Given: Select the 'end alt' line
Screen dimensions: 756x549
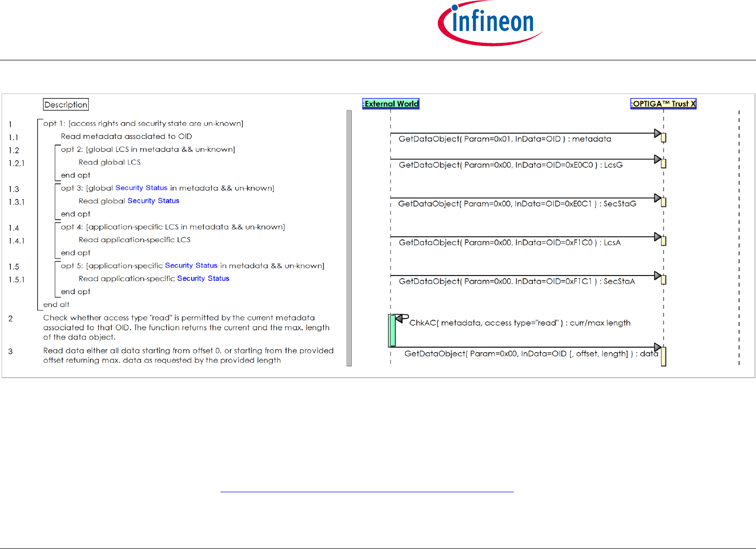Looking at the screenshot, I should [x=56, y=304].
